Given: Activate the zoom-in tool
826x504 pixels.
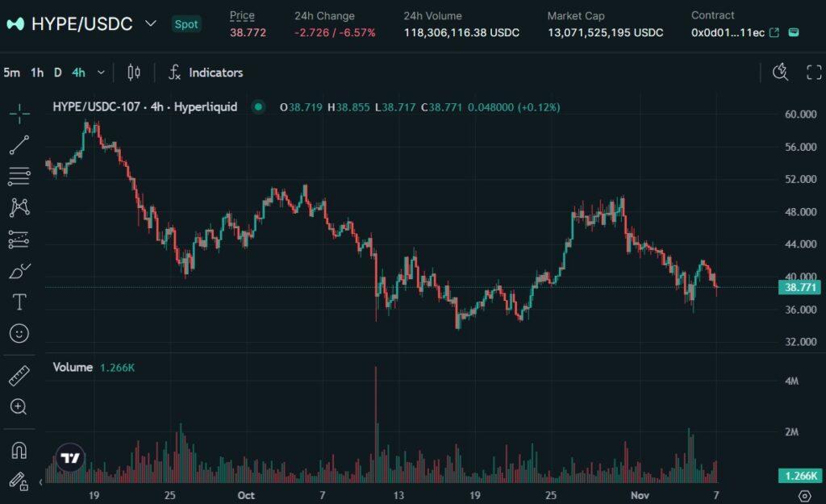Looking at the screenshot, I should (x=19, y=407).
